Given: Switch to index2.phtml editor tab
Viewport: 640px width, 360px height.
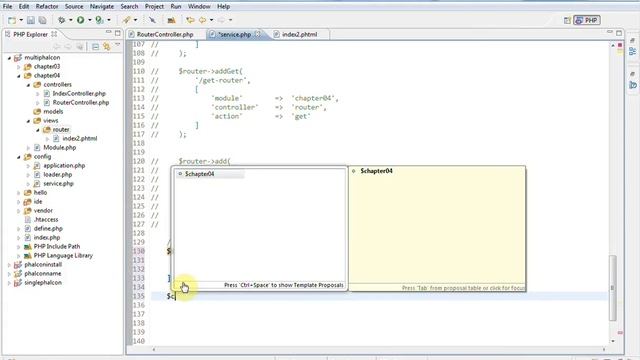Looking at the screenshot, I should (x=299, y=34).
